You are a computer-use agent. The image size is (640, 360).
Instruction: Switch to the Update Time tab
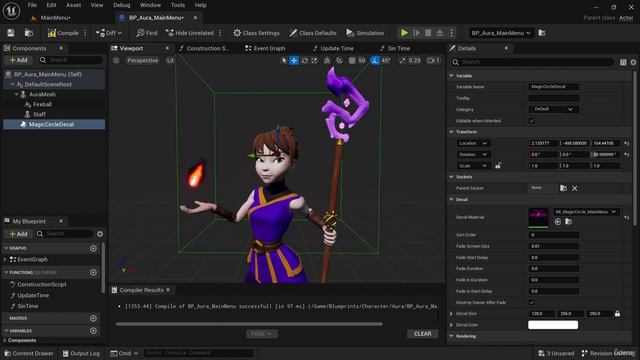point(333,48)
